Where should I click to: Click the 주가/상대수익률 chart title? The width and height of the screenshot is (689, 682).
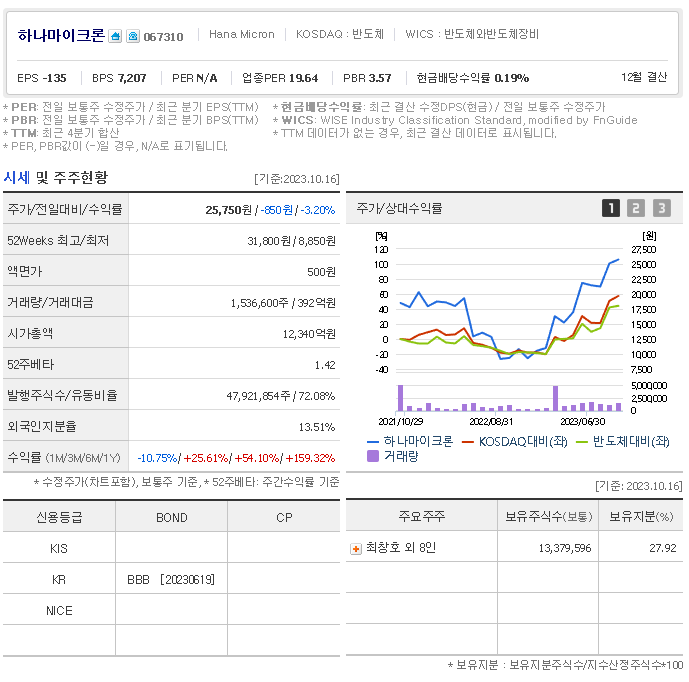point(399,208)
